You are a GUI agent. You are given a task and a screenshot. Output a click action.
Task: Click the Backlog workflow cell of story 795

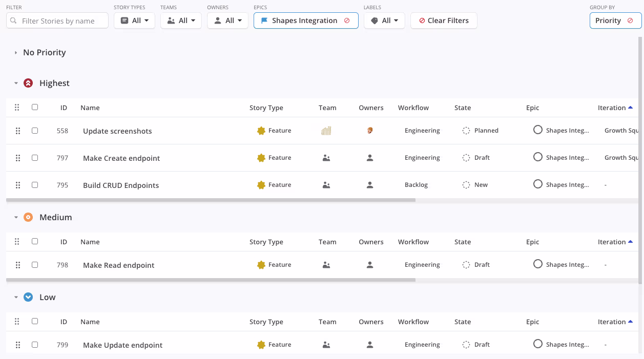click(416, 185)
